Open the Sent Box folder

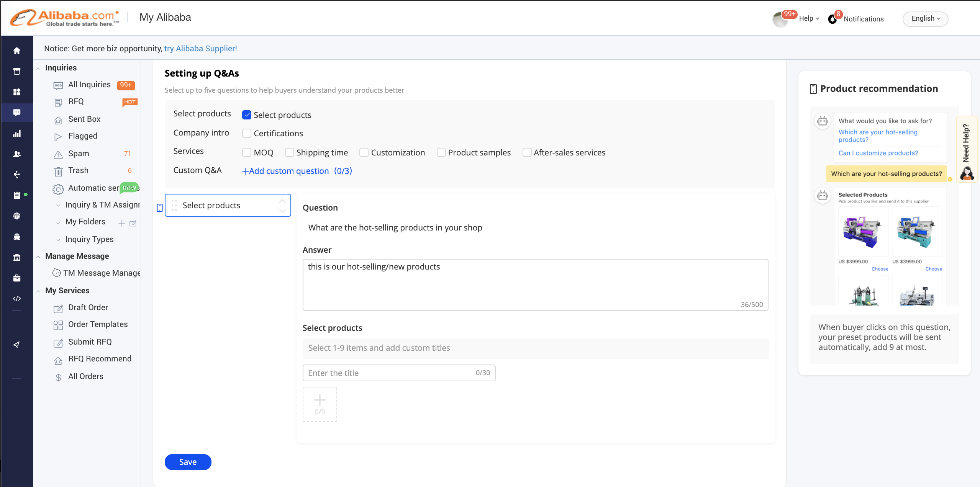click(84, 119)
